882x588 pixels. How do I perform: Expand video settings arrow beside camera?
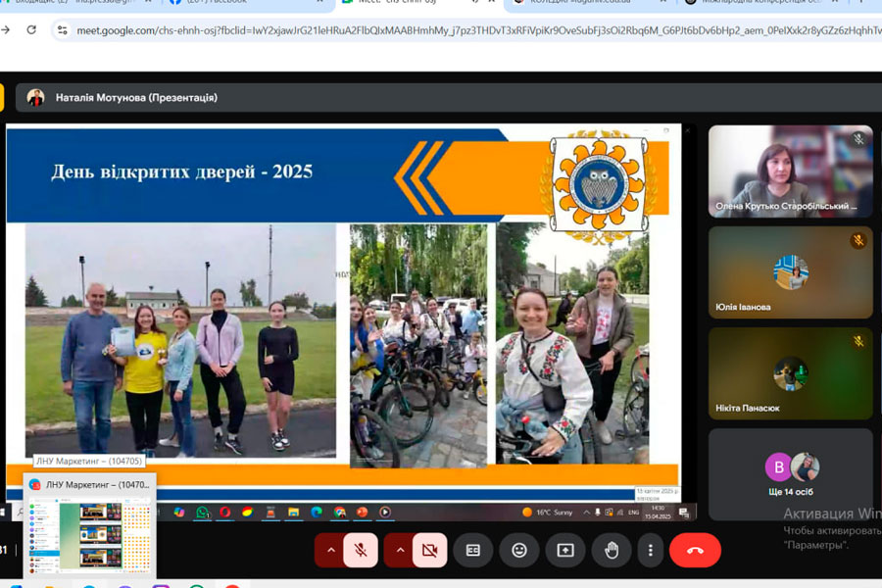click(400, 550)
